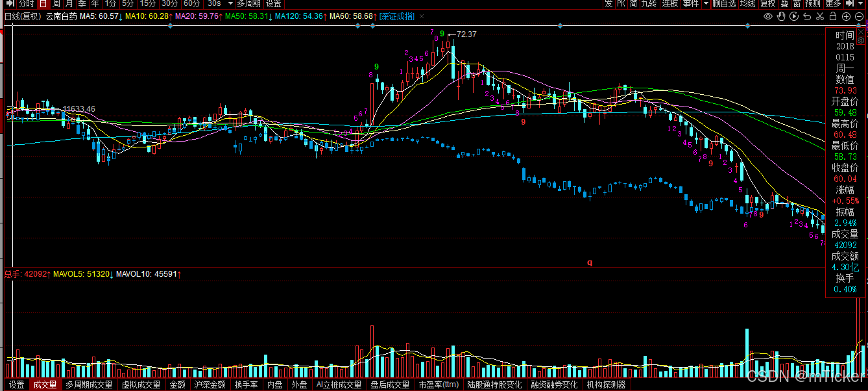This screenshot has height=391, width=868.
Task: Select the 换手率 indicator tab
Action: [246, 385]
